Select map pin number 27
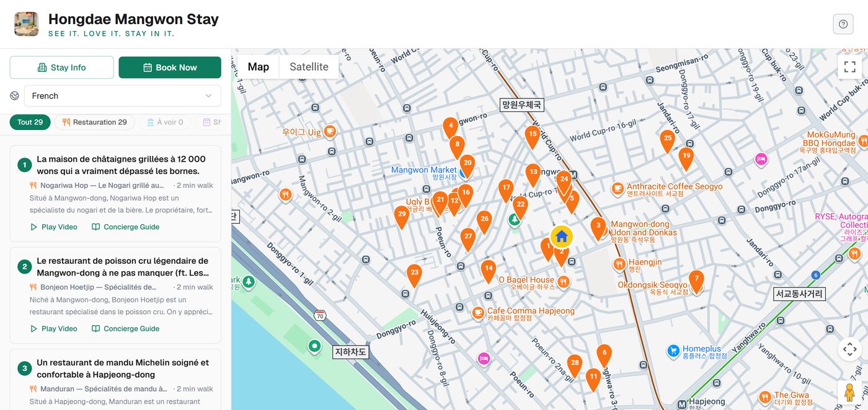Viewport: 868px width, 410px height. pyautogui.click(x=468, y=239)
